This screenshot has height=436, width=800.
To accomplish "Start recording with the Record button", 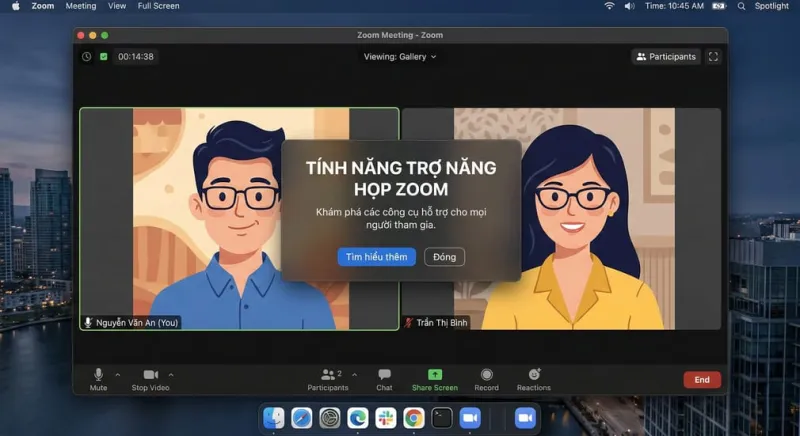I will pos(486,379).
